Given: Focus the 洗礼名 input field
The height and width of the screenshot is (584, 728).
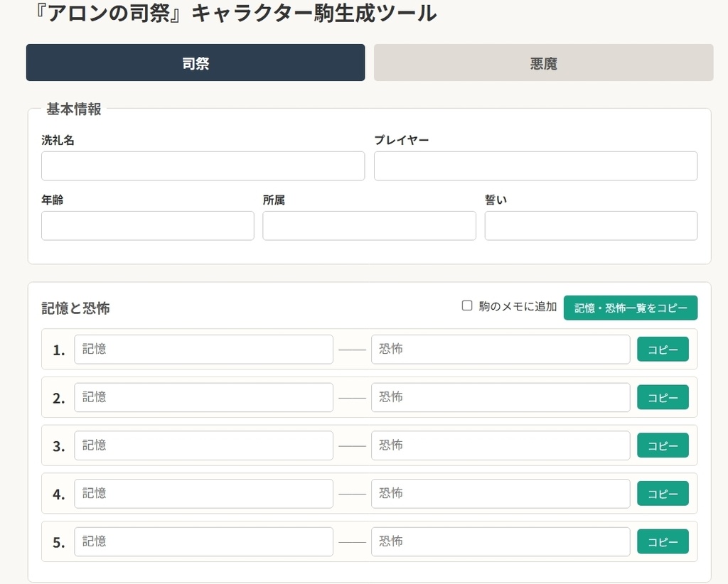Looking at the screenshot, I should tap(203, 166).
